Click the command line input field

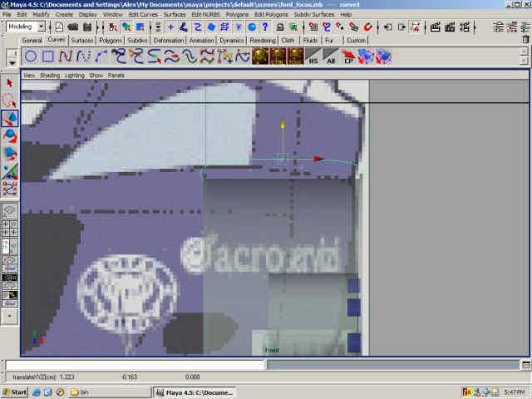[x=135, y=365]
